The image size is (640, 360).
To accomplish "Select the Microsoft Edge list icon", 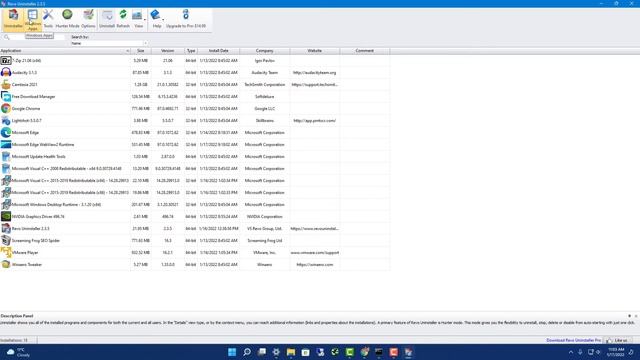I will pos(6,132).
